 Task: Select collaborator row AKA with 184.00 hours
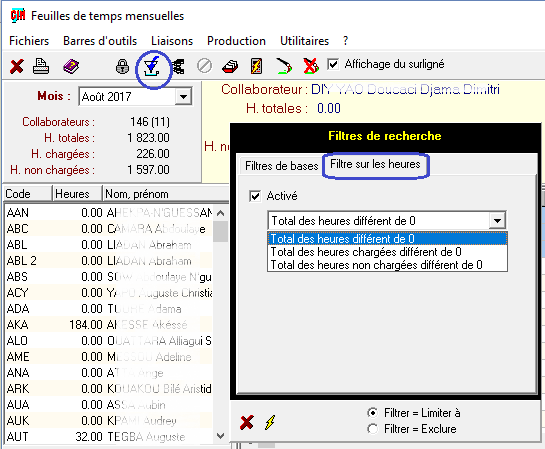109,325
